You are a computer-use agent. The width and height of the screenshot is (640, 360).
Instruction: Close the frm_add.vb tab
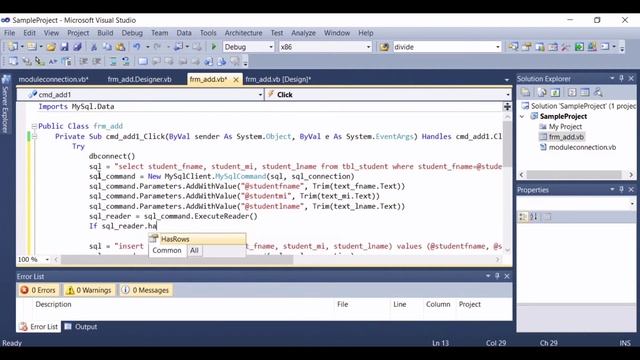click(x=236, y=80)
